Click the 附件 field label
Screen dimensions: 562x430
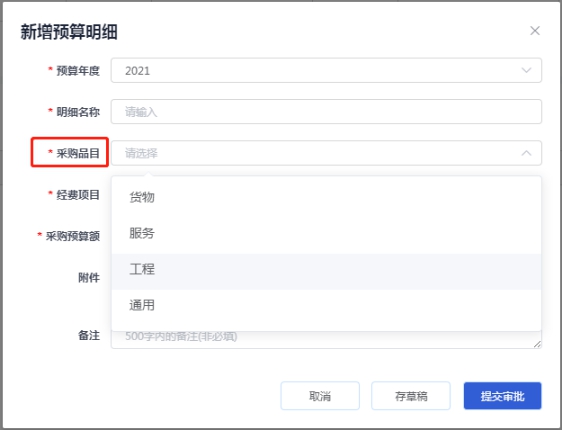(89, 278)
